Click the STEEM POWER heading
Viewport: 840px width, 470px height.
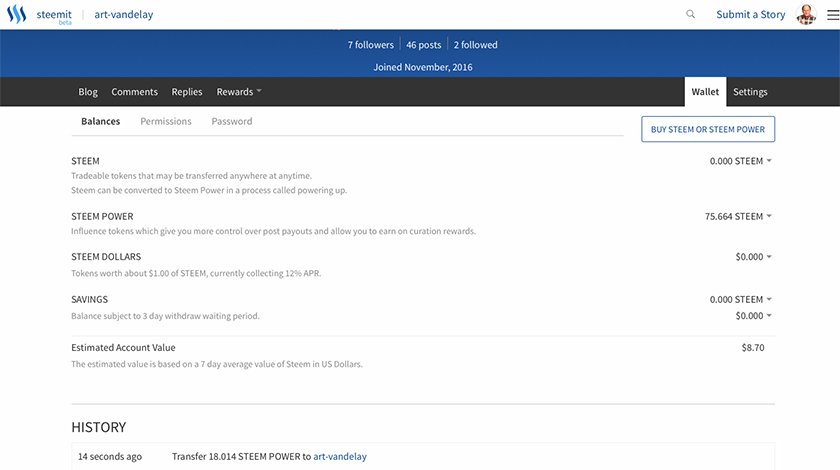tap(102, 217)
